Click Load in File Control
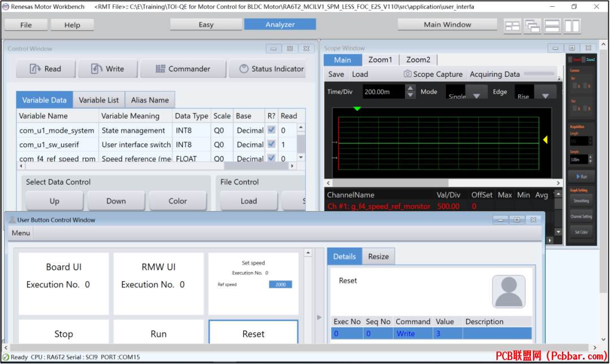Screen dimensions: 610x364 pos(249,201)
